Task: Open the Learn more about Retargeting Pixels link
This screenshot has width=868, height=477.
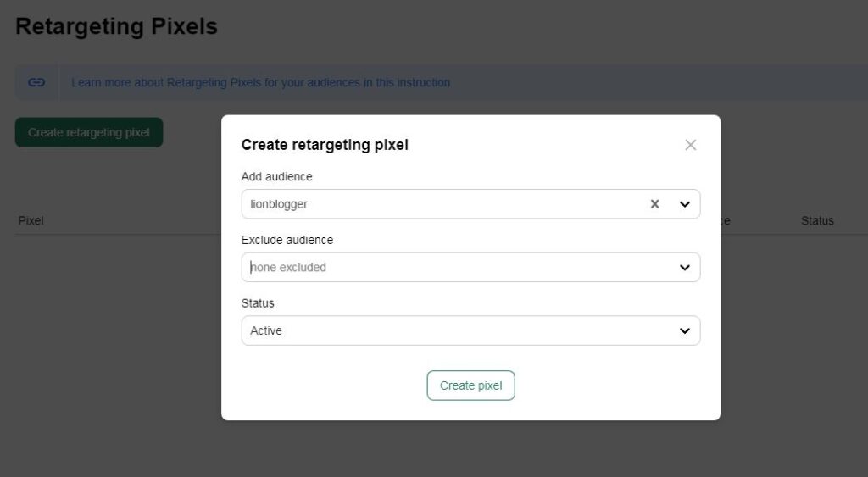Action: (260, 83)
